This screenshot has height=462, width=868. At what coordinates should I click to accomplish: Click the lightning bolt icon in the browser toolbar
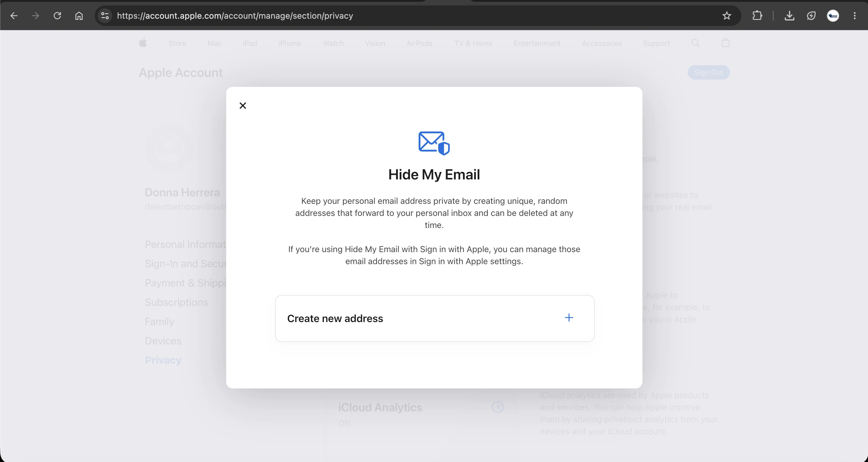click(x=811, y=15)
